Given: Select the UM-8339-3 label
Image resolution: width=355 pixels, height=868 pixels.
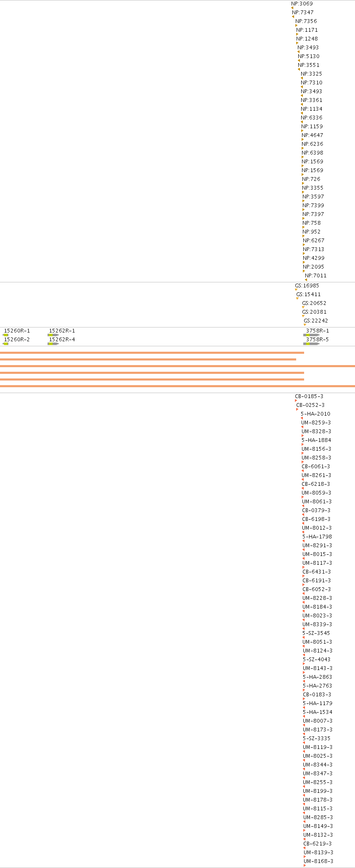Looking at the screenshot, I should pos(317,624).
